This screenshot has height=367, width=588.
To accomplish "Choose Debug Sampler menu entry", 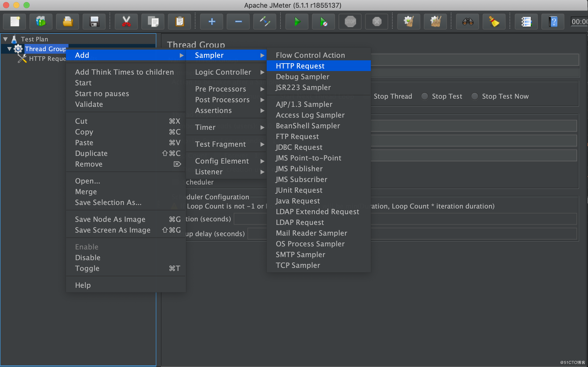I will point(319,77).
